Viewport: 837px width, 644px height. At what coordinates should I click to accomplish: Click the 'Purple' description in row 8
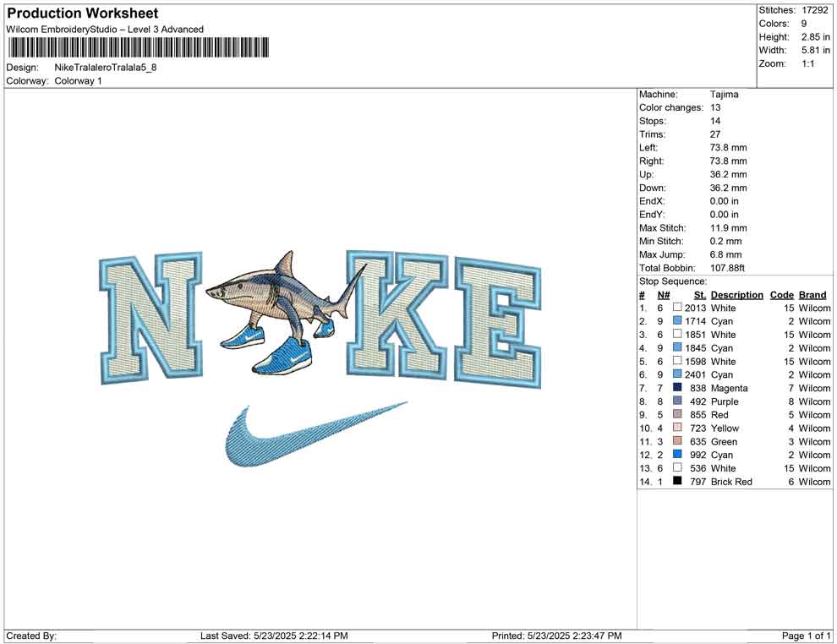725,401
